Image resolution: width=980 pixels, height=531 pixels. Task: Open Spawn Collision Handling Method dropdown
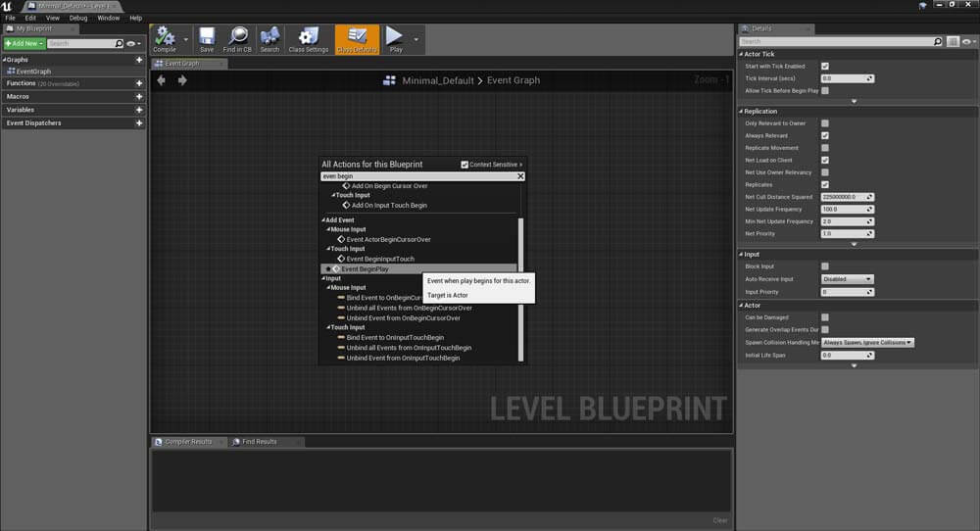point(867,342)
